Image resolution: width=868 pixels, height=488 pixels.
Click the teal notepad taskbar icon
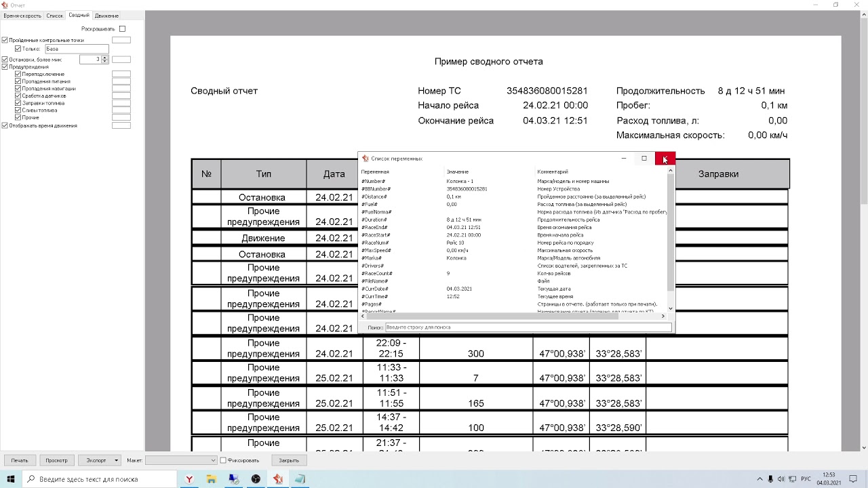coord(300,479)
